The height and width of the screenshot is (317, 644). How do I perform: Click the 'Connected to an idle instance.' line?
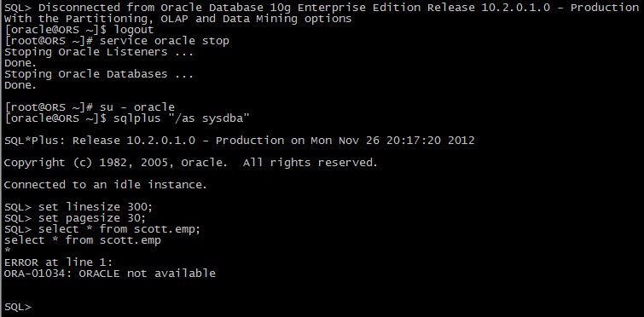point(106,185)
